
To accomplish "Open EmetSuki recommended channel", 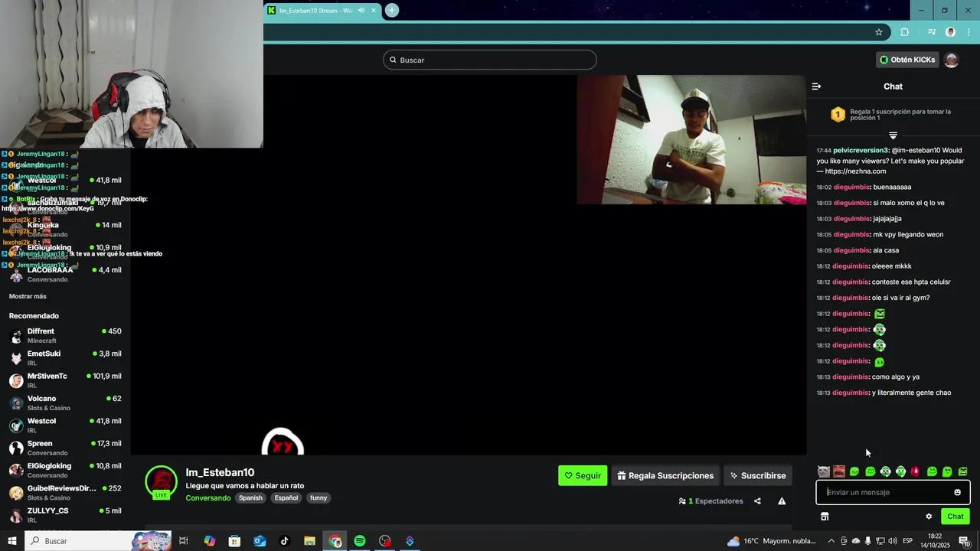I will tap(65, 358).
